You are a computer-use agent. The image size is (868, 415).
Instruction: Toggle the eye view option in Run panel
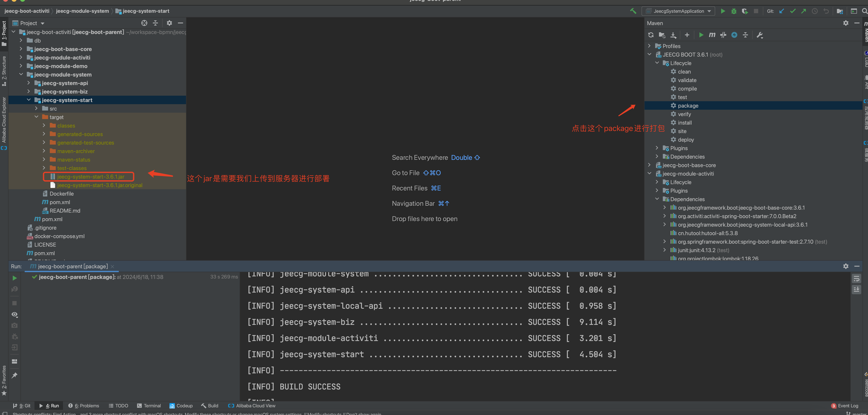14,314
